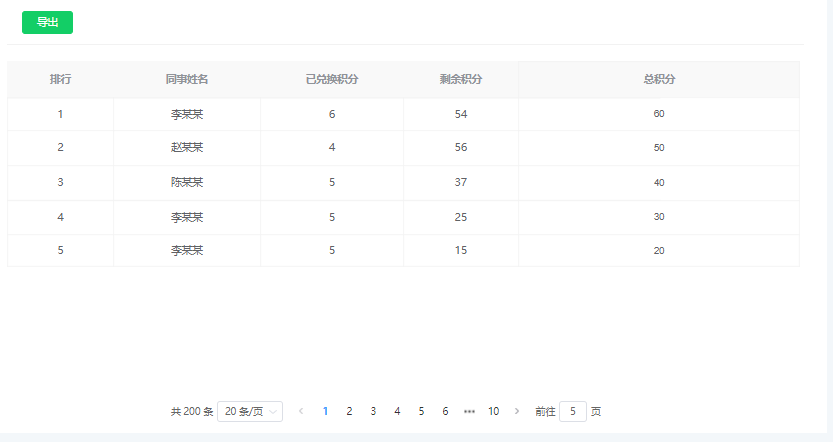Jump to page 4

click(x=397, y=411)
